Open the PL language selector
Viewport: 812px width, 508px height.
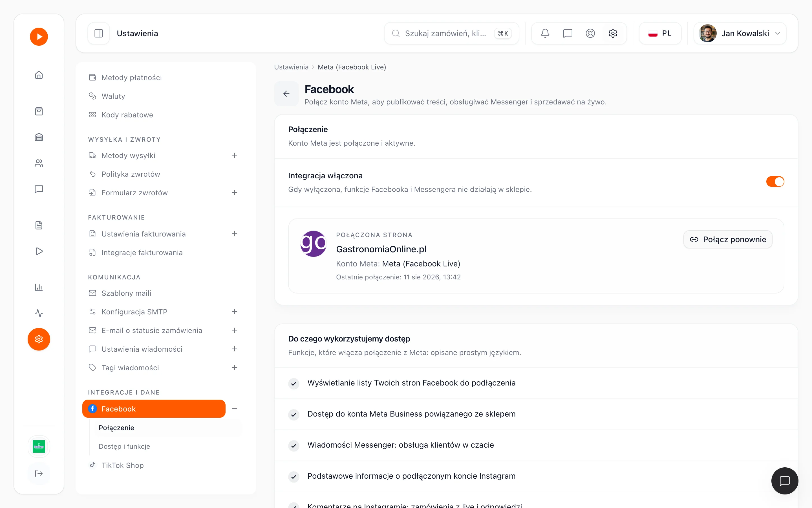[x=660, y=33]
